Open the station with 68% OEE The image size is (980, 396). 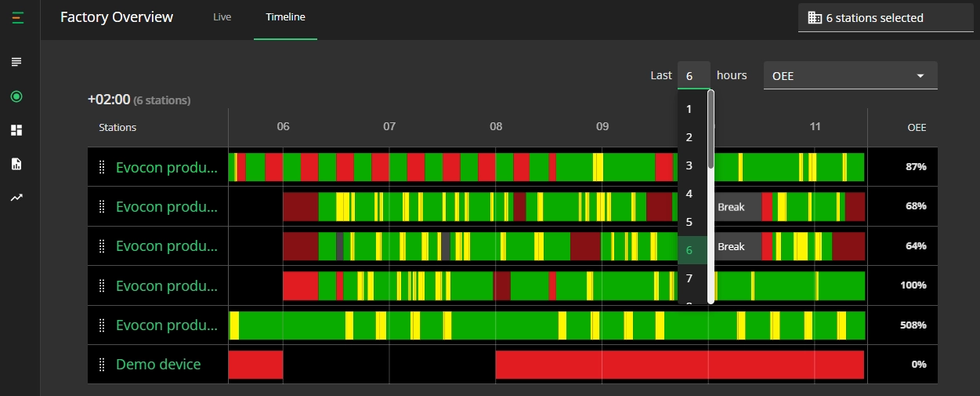click(x=166, y=207)
